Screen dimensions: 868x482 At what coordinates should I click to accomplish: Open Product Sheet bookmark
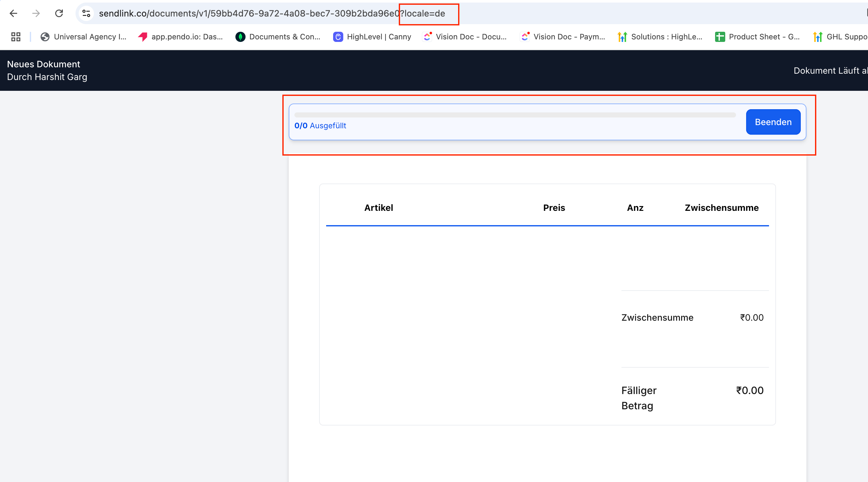pos(757,37)
